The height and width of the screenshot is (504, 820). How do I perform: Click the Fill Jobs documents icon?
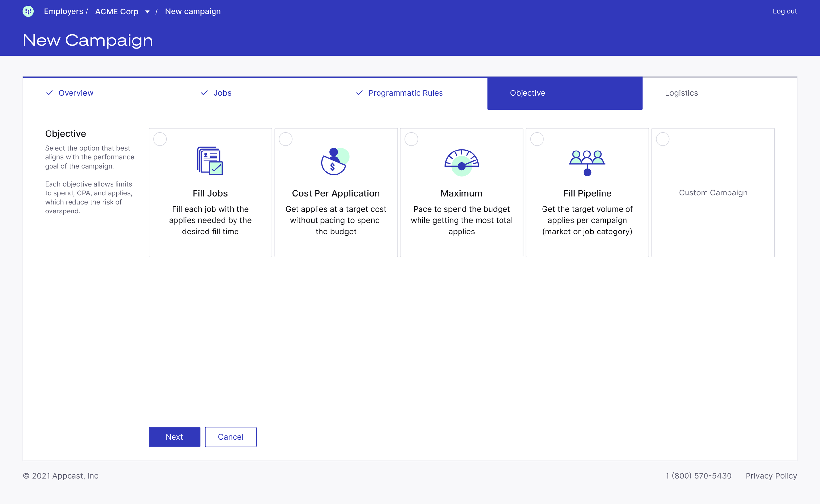click(210, 161)
